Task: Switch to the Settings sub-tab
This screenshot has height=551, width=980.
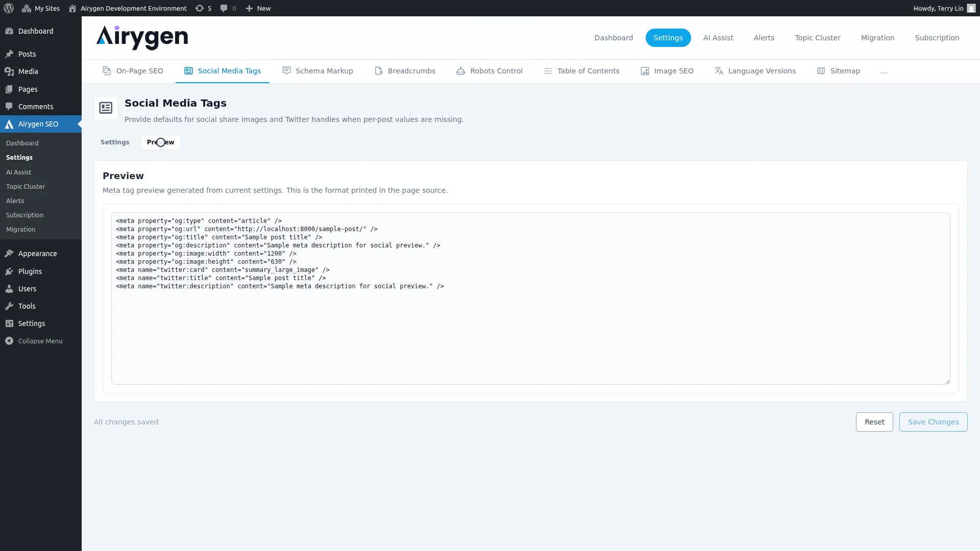Action: tap(115, 142)
